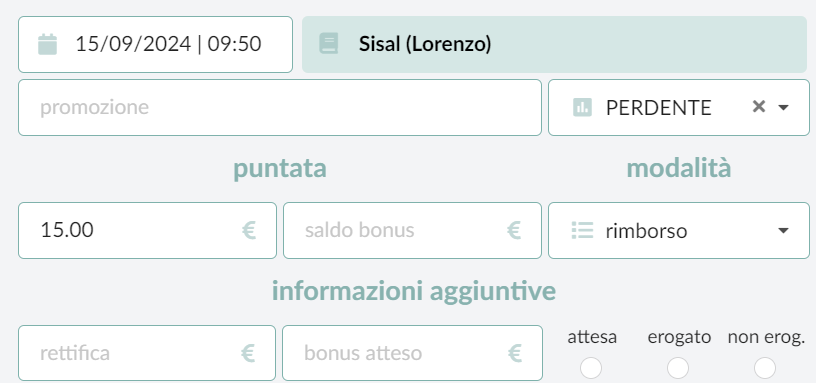The height and width of the screenshot is (383, 816).
Task: Click the euro icon in saldo bonus field
Action: pyautogui.click(x=514, y=230)
